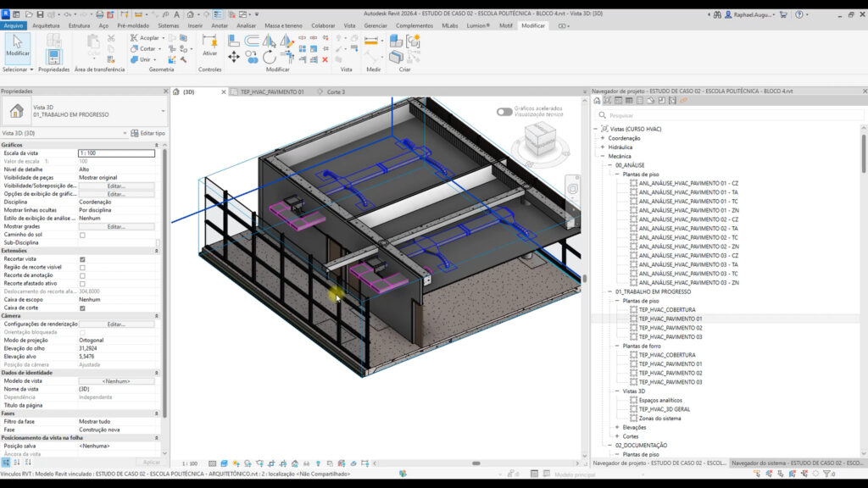The height and width of the screenshot is (488, 868).
Task: Expand the Hidráulica tree node
Action: coord(603,147)
